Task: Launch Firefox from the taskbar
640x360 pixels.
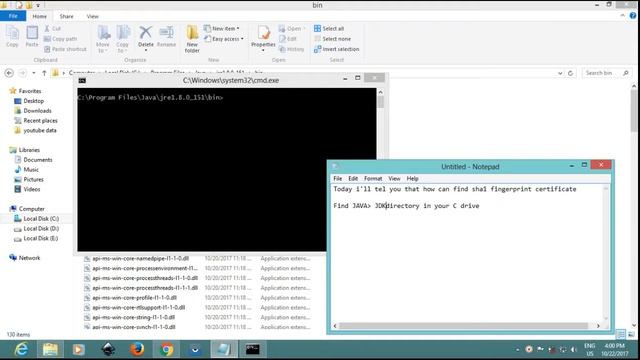Action: (x=137, y=349)
